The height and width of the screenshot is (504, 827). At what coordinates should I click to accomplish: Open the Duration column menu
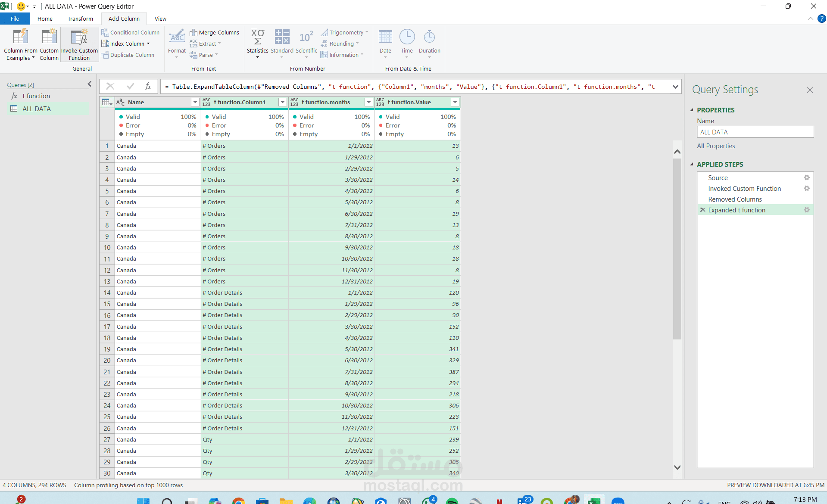(x=429, y=44)
